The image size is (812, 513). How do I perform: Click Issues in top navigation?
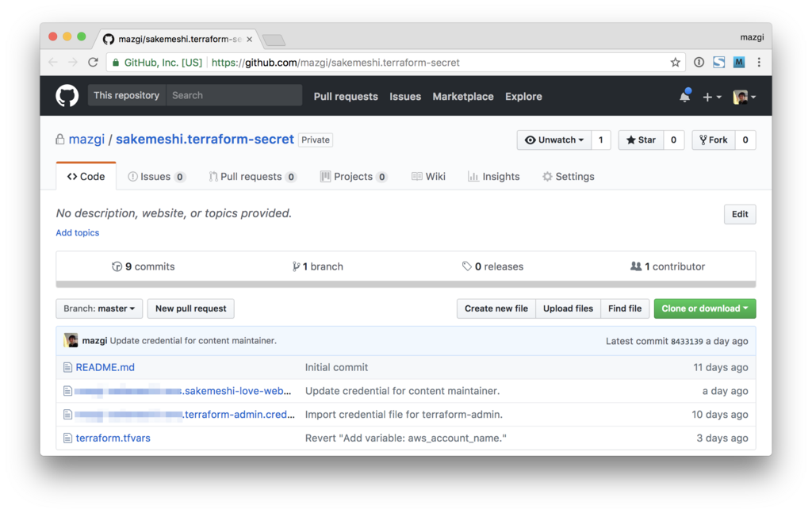405,96
